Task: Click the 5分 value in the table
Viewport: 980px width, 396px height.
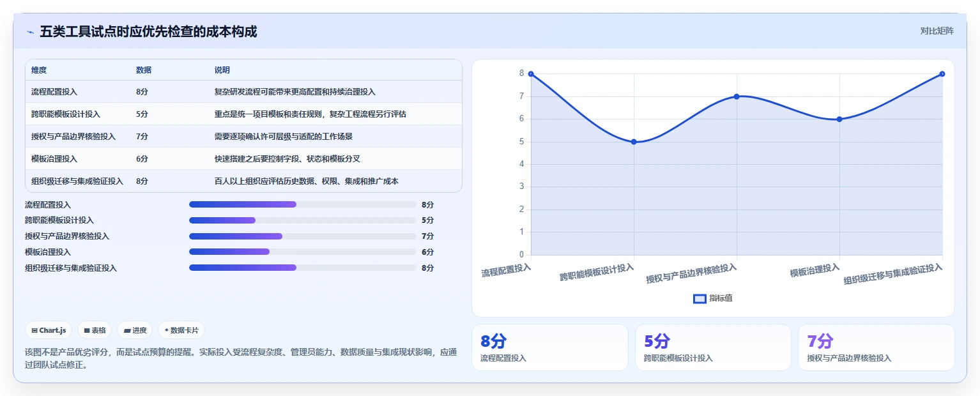Action: click(x=142, y=114)
